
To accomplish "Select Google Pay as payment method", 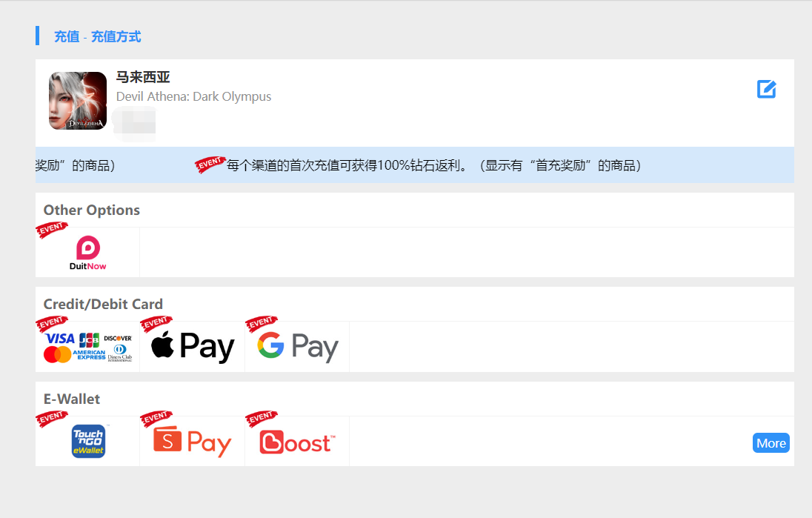I will 297,347.
